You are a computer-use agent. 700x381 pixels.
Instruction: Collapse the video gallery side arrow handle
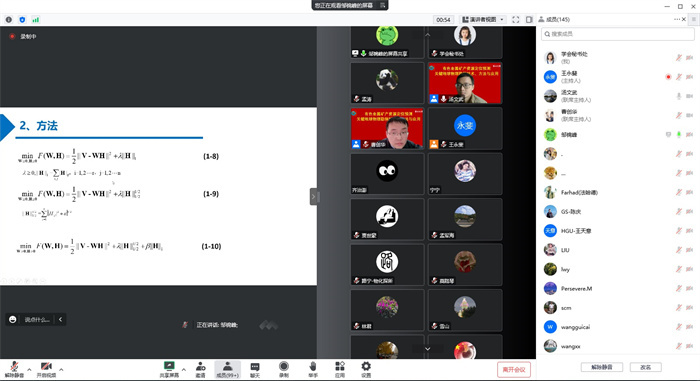coord(314,197)
